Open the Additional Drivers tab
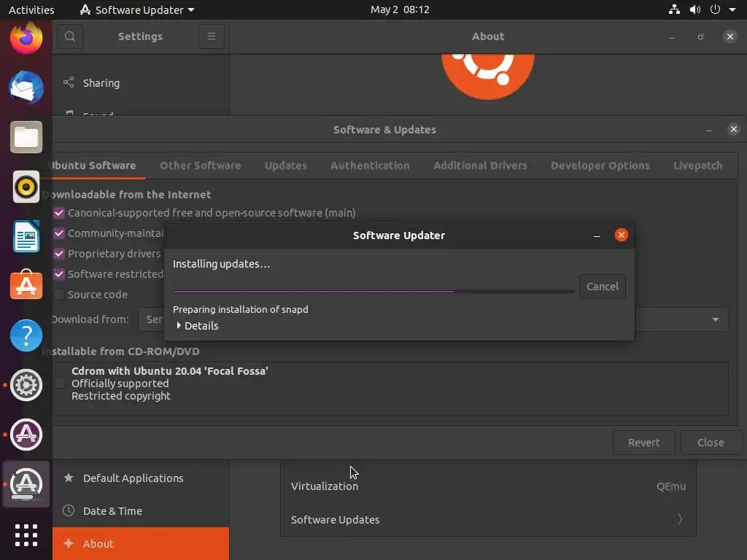This screenshot has width=747, height=560. pos(480,166)
